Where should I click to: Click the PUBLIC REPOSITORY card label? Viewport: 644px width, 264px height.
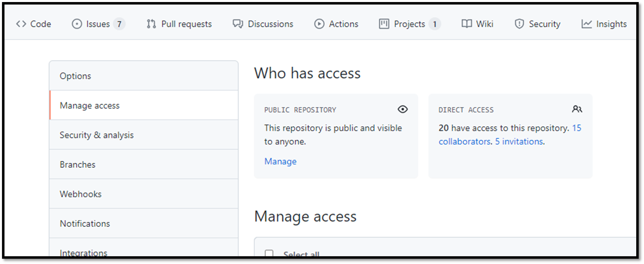(300, 110)
